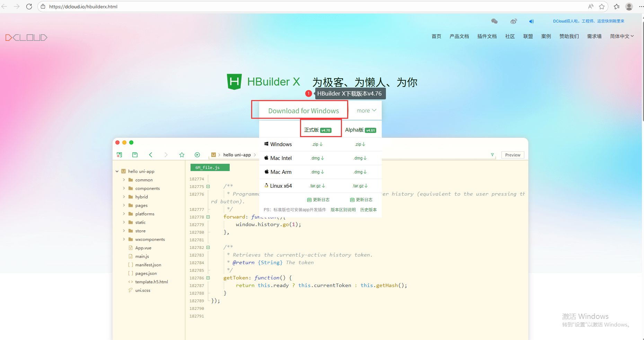
Task: Click the hello uni-app breadcrumb
Action: 237,155
